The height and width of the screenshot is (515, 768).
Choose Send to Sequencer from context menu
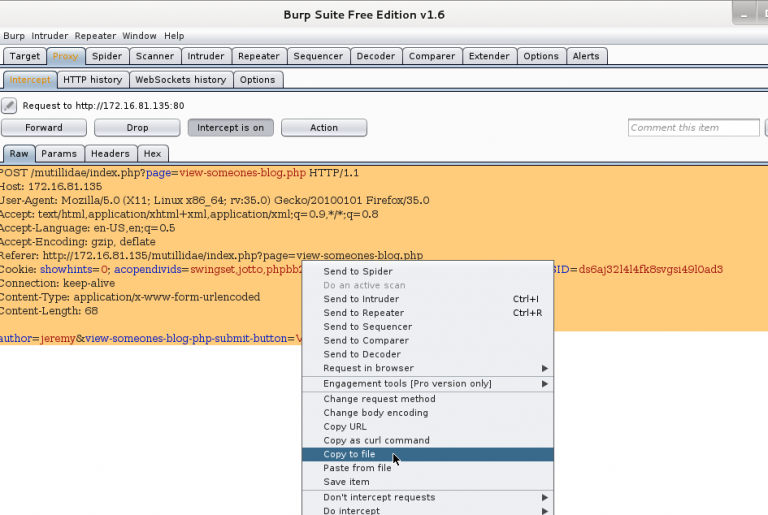(428, 327)
